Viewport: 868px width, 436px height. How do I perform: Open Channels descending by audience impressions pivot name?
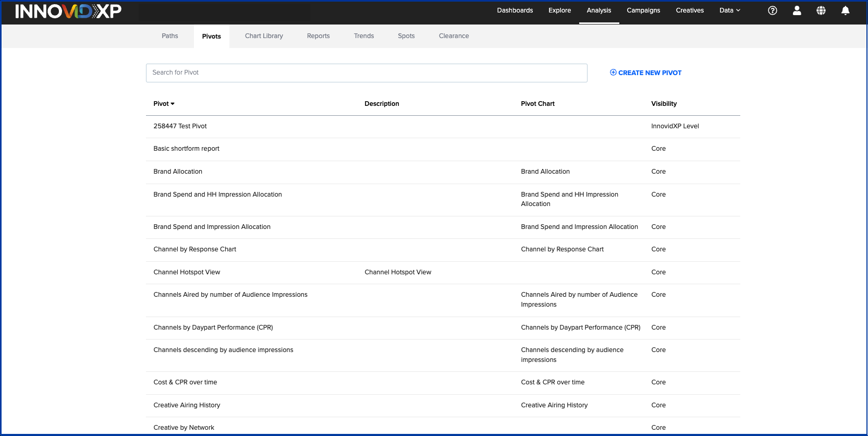click(223, 350)
